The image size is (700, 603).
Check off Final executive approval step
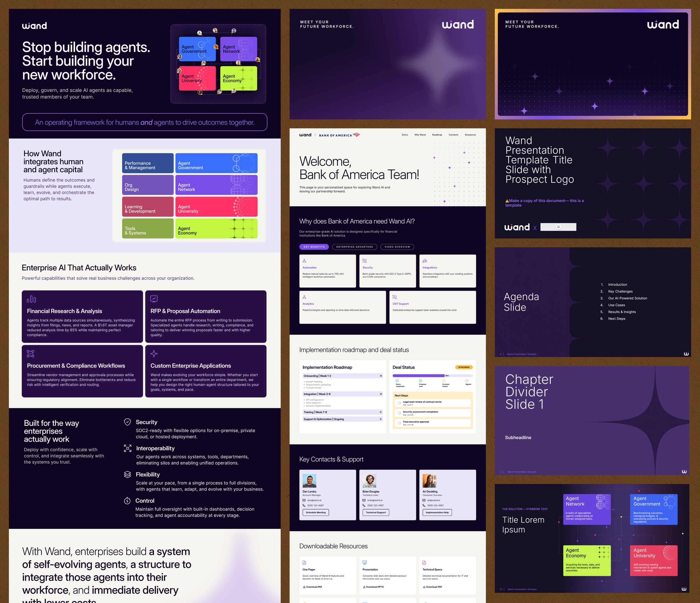(x=400, y=423)
